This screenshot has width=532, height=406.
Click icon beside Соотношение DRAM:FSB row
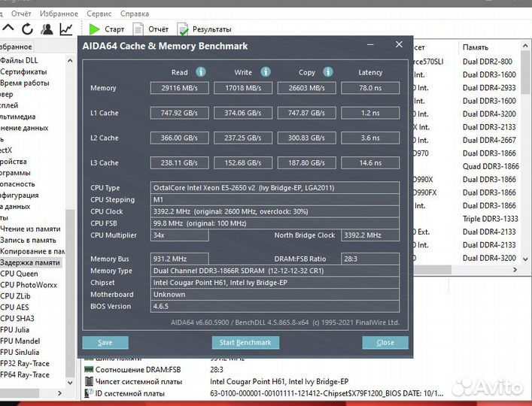point(89,369)
